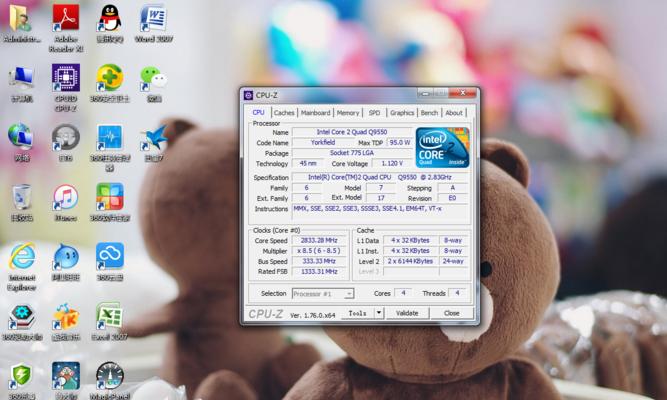Launch Internet Explorer from desktop
The width and height of the screenshot is (667, 400).
22,257
